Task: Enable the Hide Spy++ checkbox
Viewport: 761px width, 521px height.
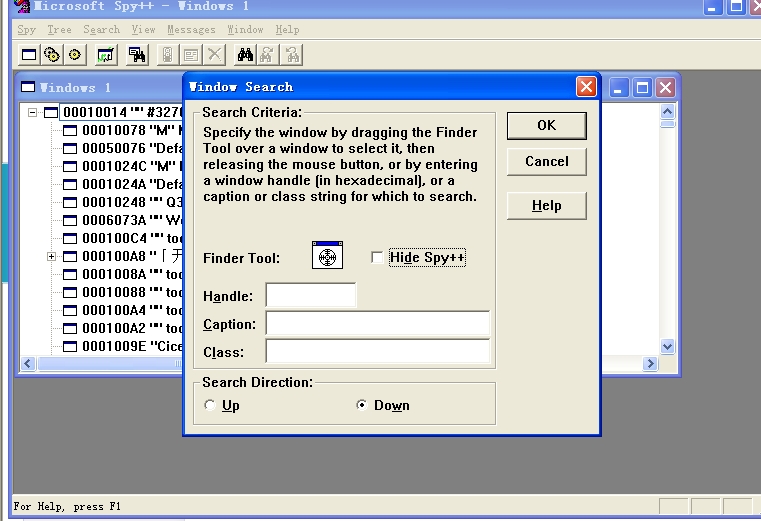Action: 377,257
